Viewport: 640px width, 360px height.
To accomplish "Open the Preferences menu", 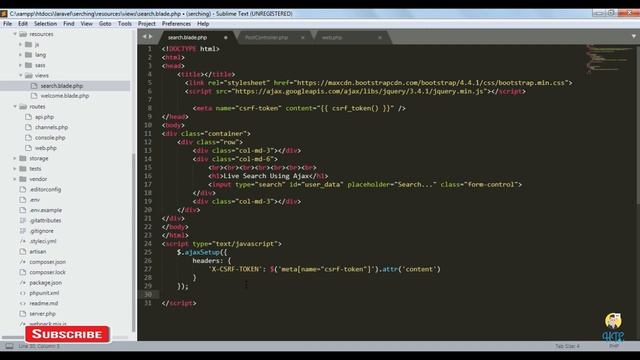I will pos(176,24).
